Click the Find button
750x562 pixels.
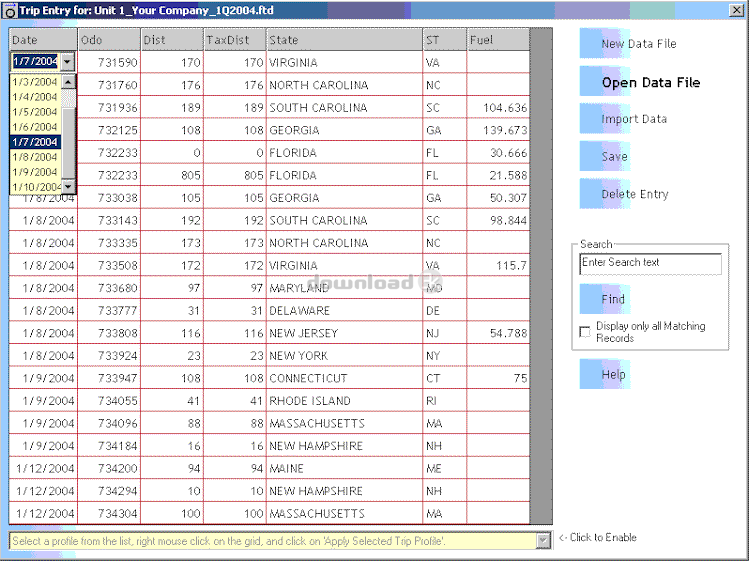[x=605, y=299]
